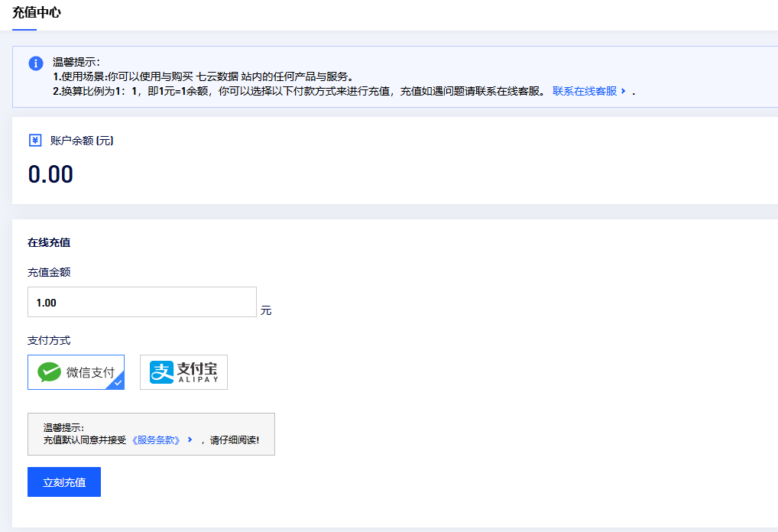Screen dimensions: 778x532
Task: Click the blue Alipay logo icon
Action: [161, 372]
